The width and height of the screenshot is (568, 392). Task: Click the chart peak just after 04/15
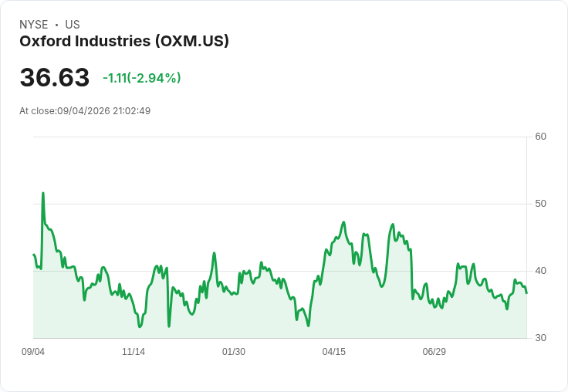pos(343,222)
